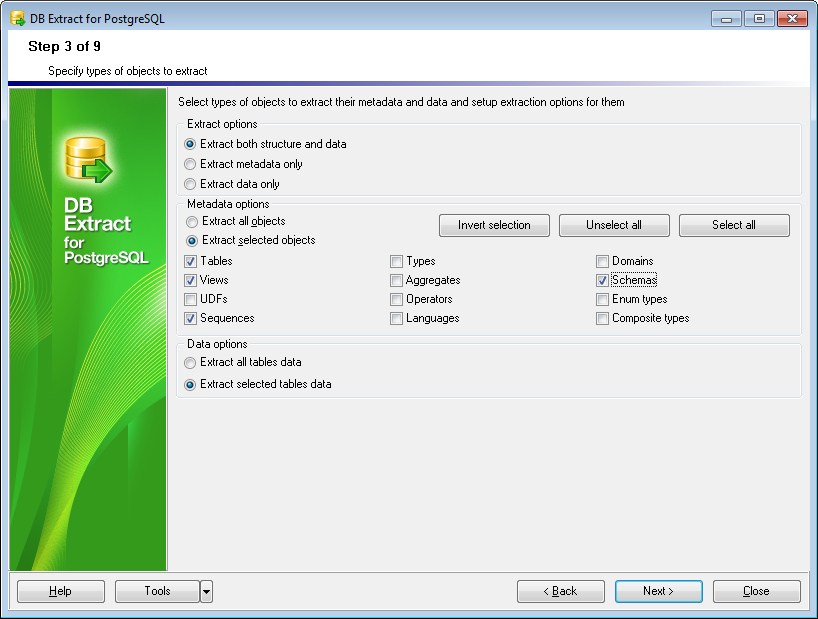The width and height of the screenshot is (818, 619).
Task: Close the window with the red X
Action: [x=792, y=19]
